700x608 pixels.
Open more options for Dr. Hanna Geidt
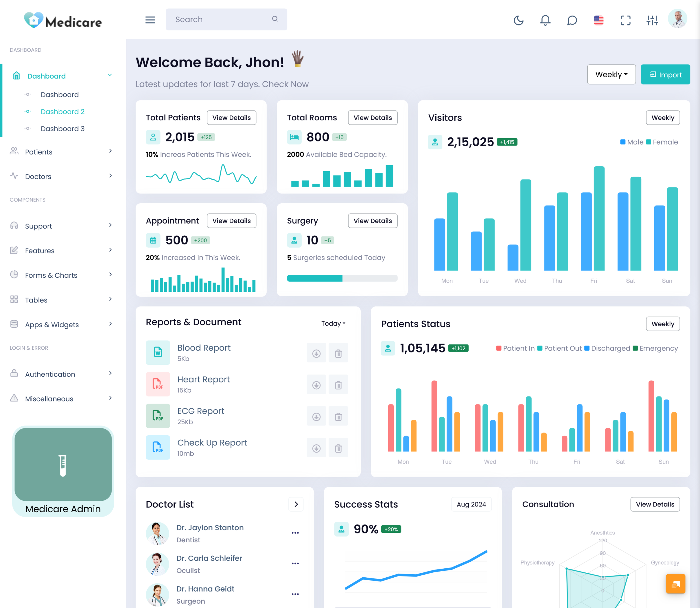[295, 594]
